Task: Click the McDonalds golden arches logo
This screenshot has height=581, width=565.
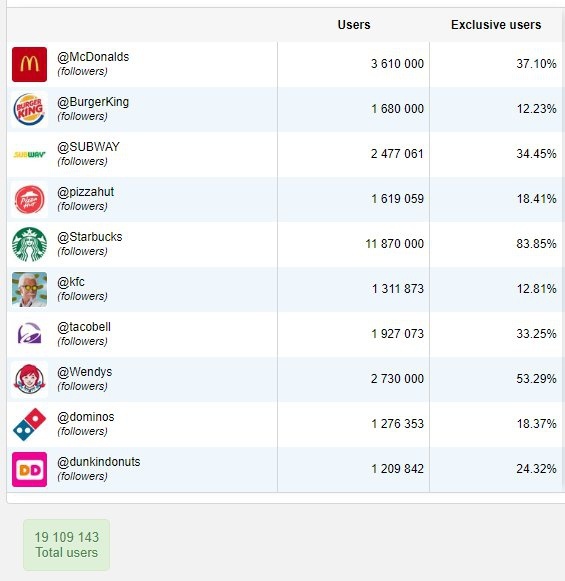Action: click(x=29, y=64)
